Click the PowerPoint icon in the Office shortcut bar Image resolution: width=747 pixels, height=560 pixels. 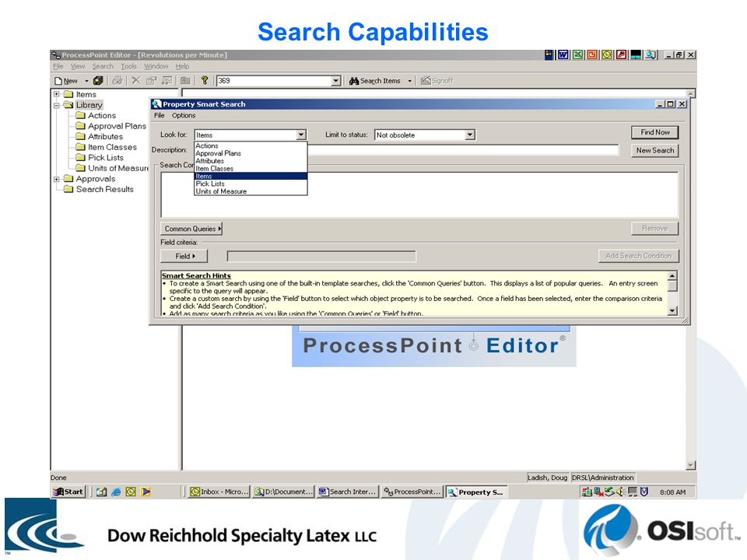tap(591, 54)
